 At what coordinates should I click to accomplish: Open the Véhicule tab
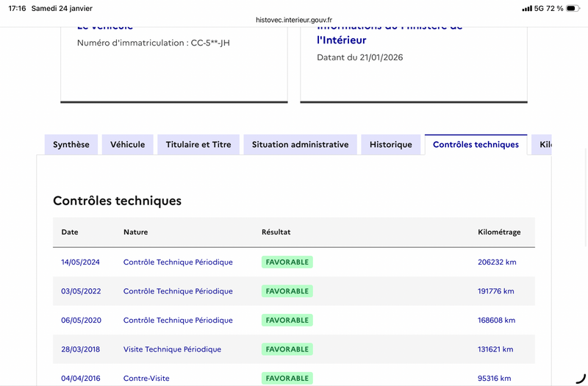[x=128, y=145]
